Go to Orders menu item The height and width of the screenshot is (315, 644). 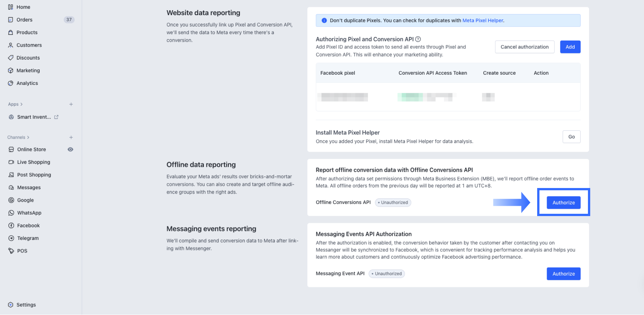click(25, 20)
